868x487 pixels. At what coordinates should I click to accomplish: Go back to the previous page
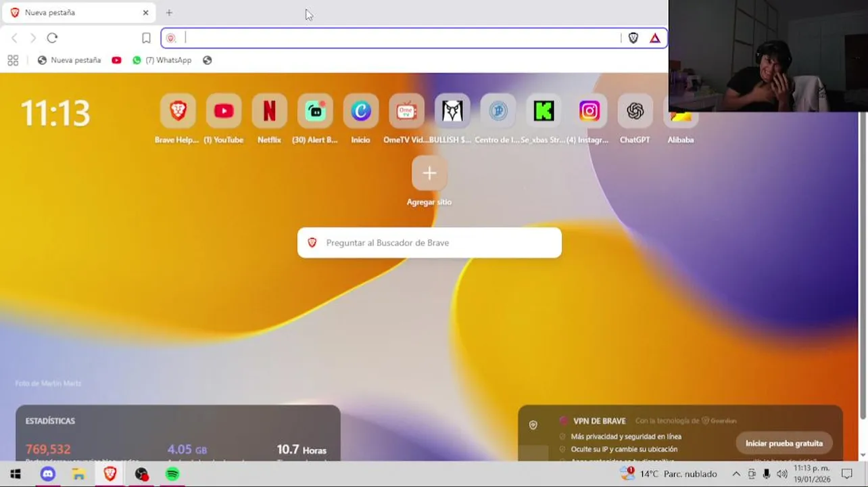pyautogui.click(x=14, y=38)
